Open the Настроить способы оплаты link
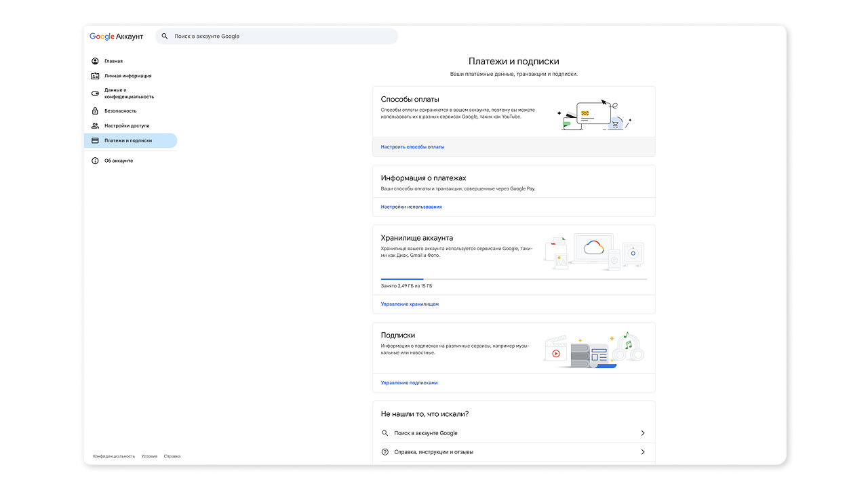868x488 pixels. 412,147
